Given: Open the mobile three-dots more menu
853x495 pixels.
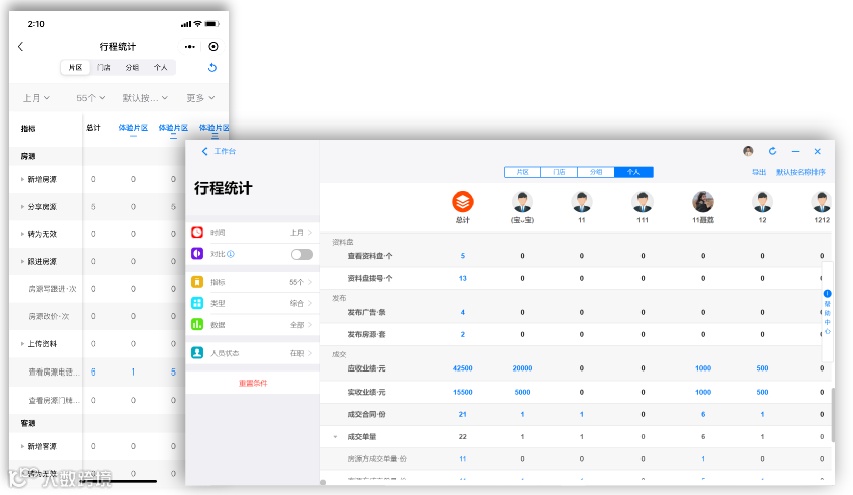Looking at the screenshot, I should point(189,47).
